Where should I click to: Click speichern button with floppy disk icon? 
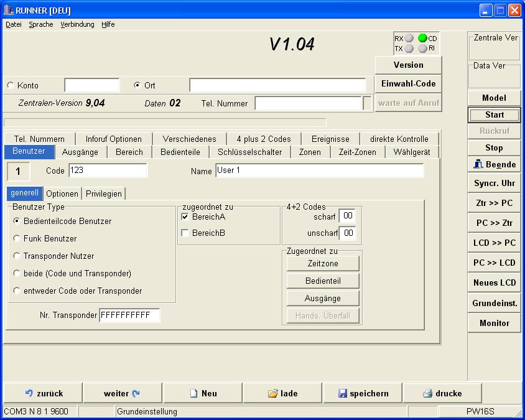363,393
